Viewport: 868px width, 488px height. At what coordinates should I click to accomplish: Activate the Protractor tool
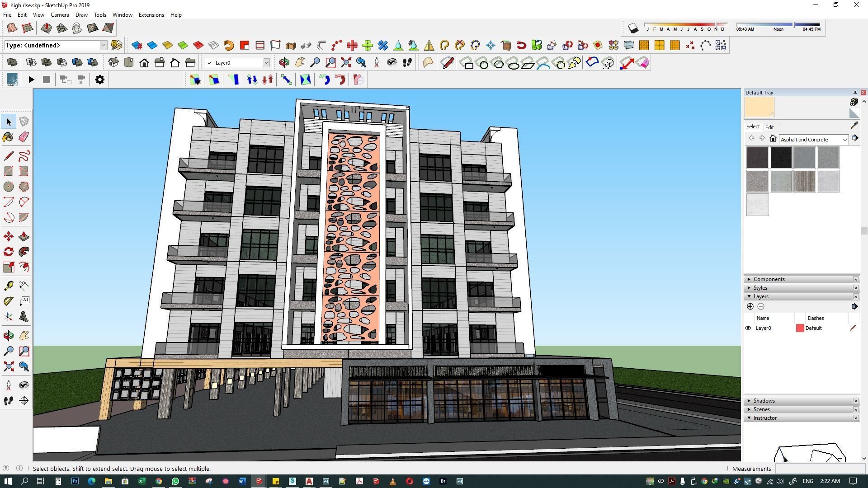tap(9, 301)
